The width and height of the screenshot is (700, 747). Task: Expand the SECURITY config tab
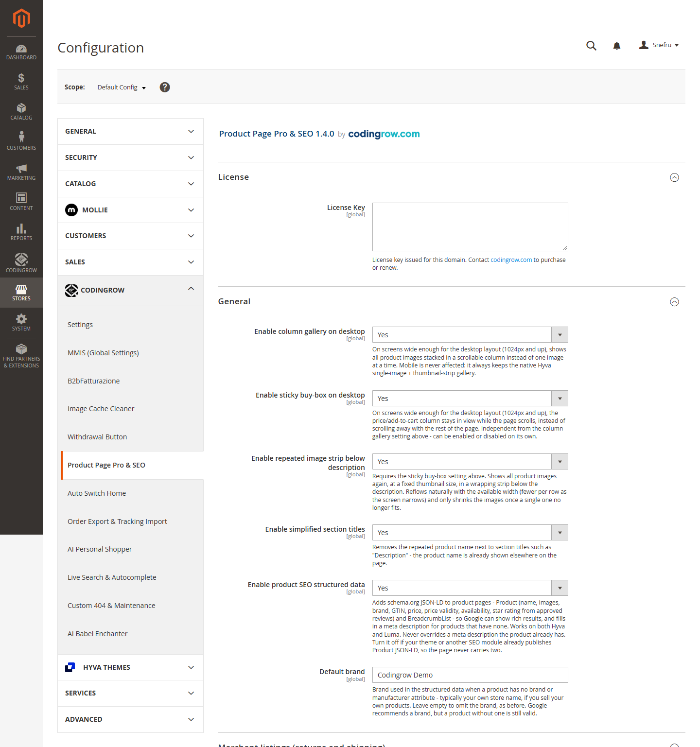tap(130, 157)
